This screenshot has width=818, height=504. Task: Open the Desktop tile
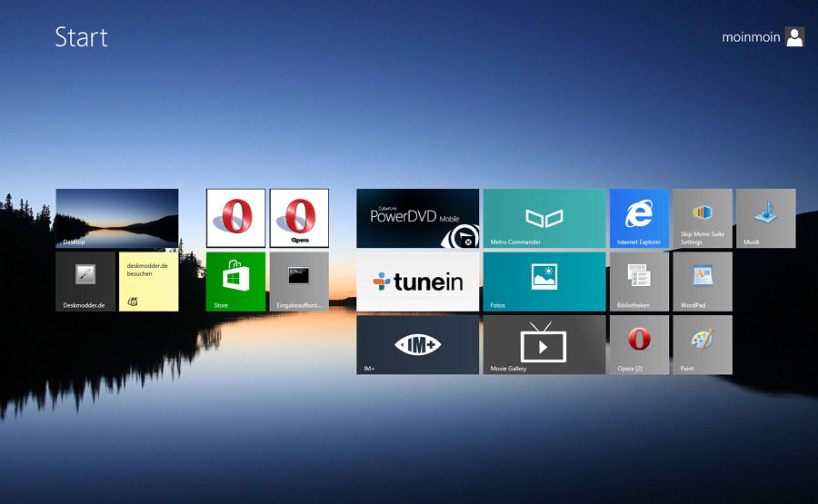pos(117,218)
